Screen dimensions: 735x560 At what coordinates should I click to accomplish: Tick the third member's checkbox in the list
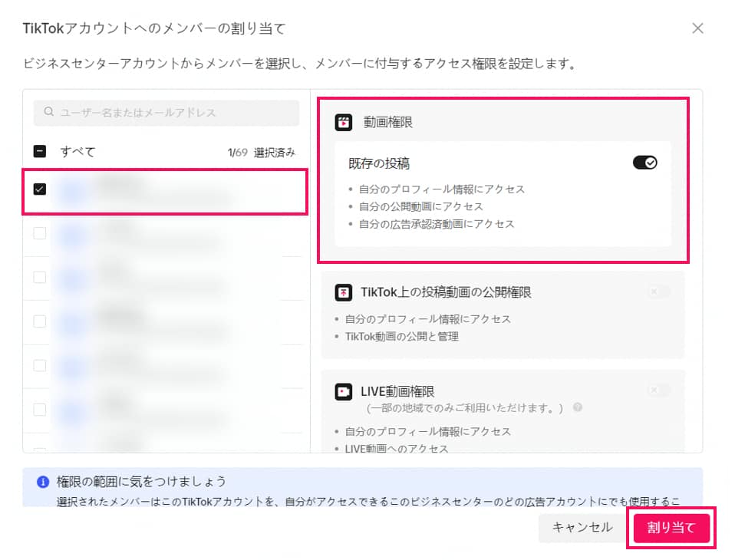tap(40, 278)
